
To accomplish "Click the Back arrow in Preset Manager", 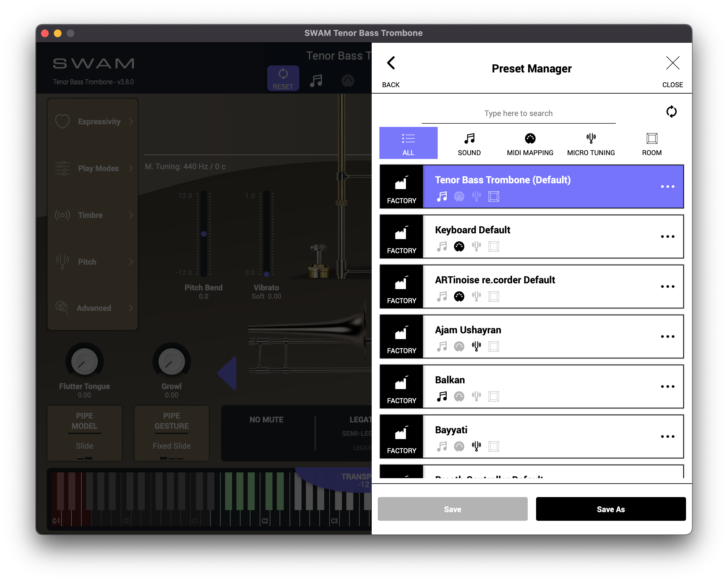I will (391, 63).
